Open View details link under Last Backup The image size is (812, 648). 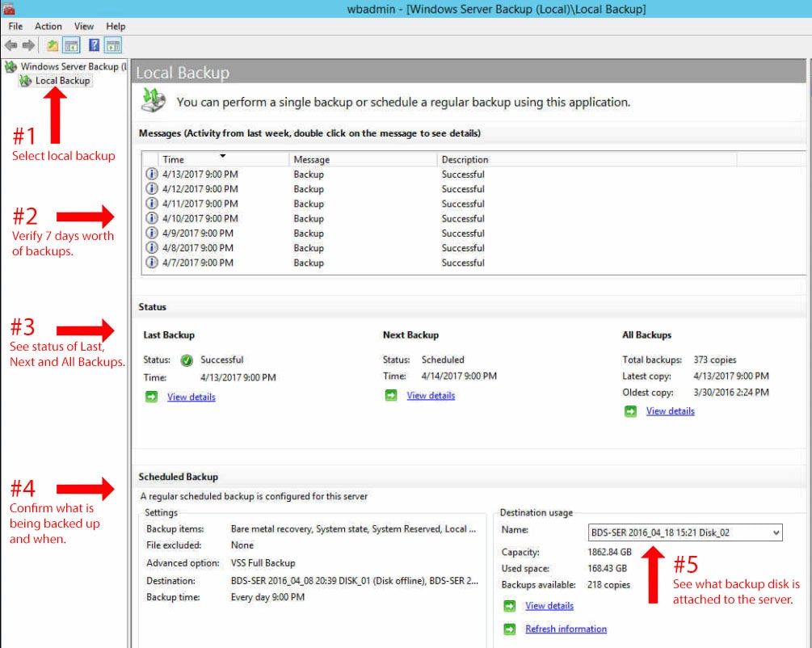[x=191, y=398]
